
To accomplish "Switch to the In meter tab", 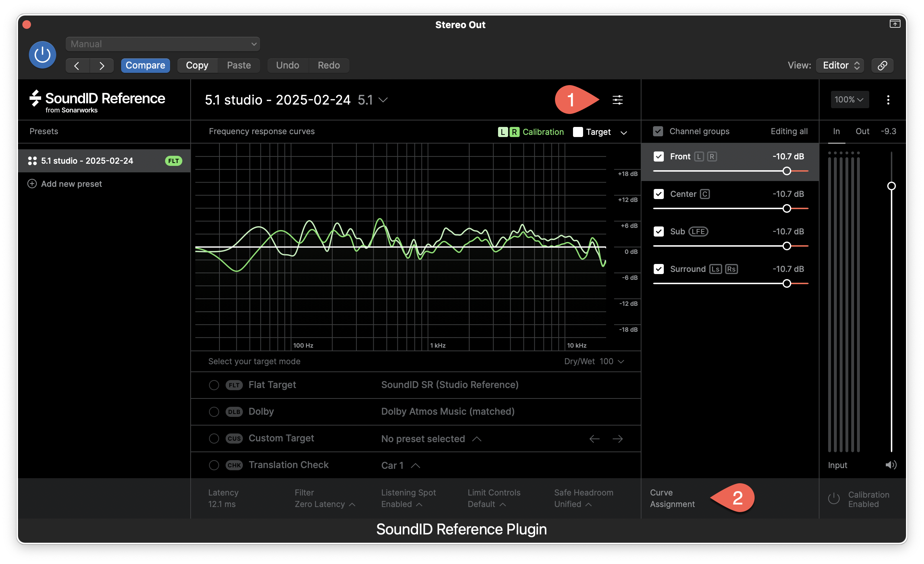I will (x=836, y=131).
